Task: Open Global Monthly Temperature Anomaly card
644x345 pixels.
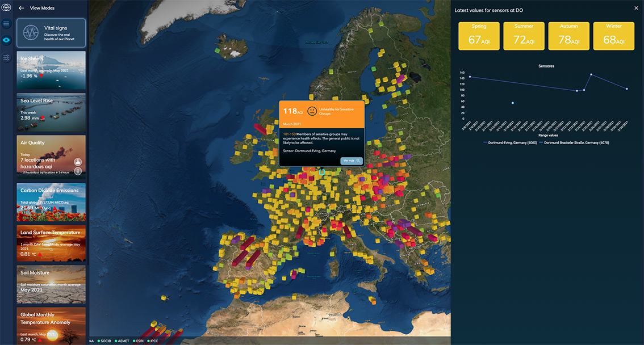Action: [x=51, y=326]
